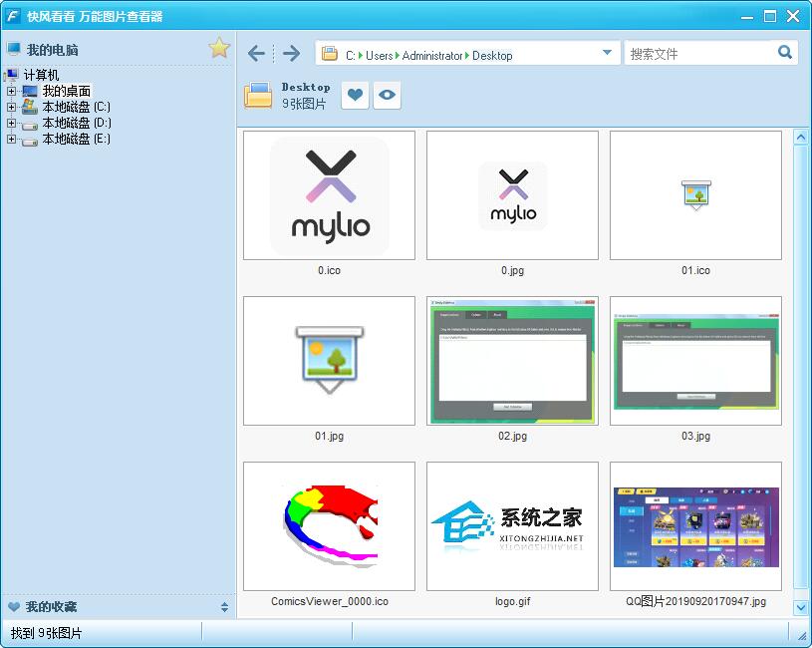This screenshot has width=812, height=648.
Task: Expand the 我的收藏 panel arrows
Action: click(224, 607)
